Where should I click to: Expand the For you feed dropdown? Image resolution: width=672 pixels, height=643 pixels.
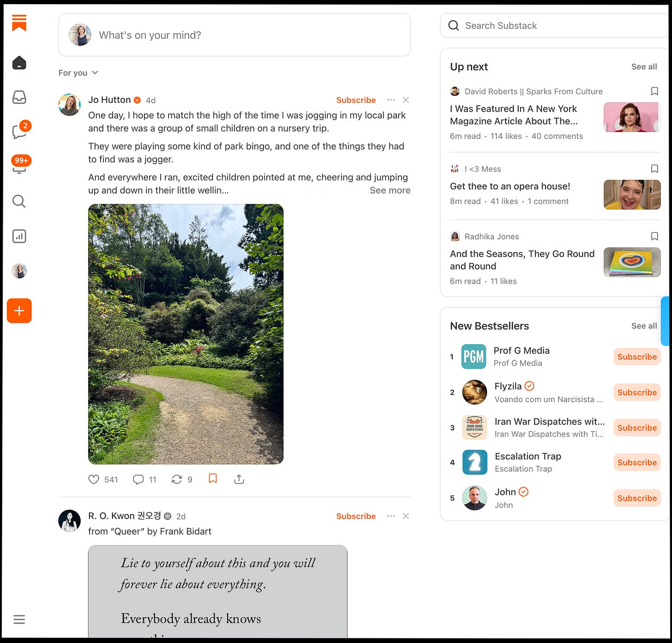click(78, 73)
